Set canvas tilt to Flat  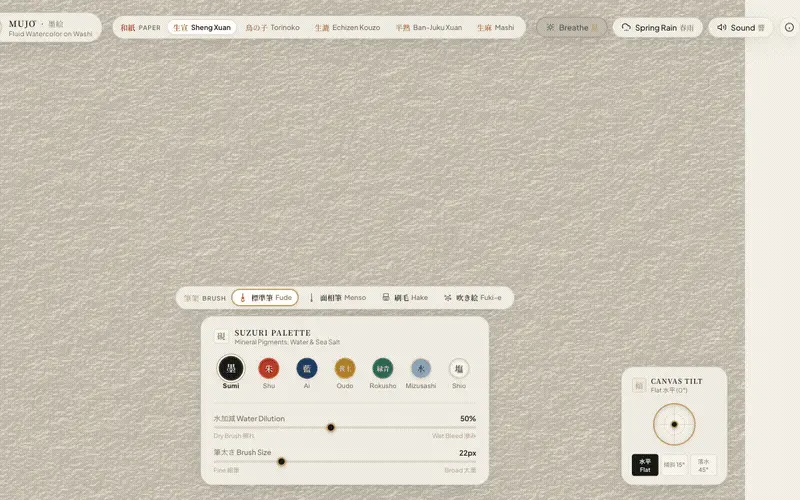point(645,465)
